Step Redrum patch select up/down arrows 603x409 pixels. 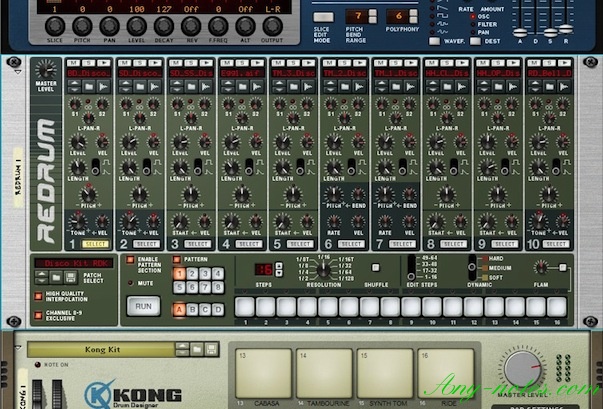tap(42, 277)
